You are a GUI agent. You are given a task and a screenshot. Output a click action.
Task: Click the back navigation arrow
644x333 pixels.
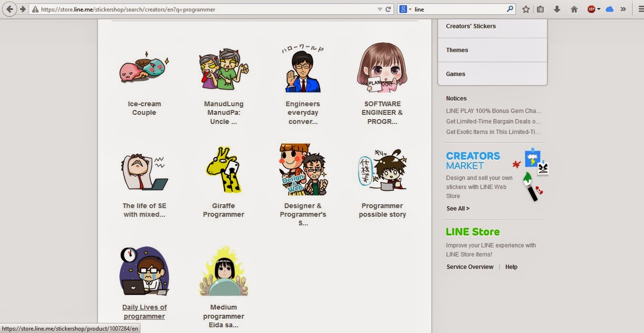[x=9, y=9]
